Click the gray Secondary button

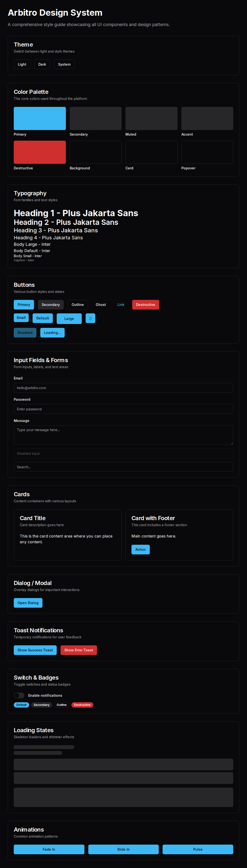click(51, 305)
